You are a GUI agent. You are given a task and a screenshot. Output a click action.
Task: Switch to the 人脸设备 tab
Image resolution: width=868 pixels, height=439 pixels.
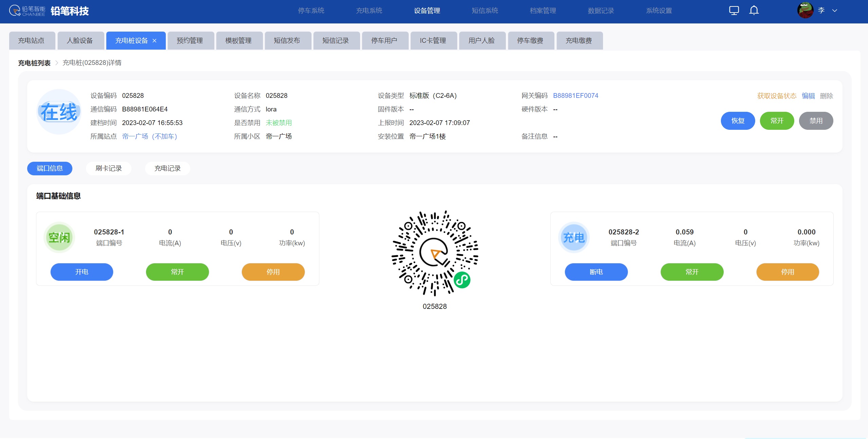(80, 41)
